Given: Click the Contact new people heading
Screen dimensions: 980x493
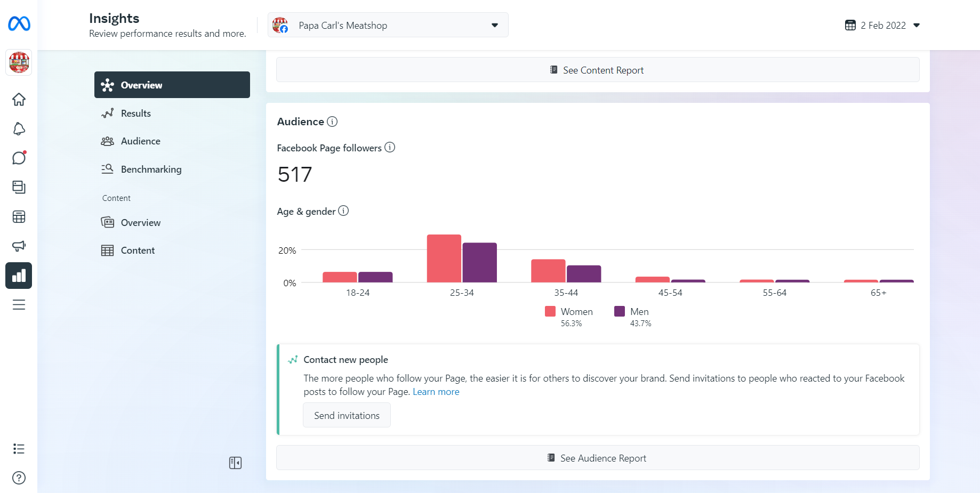Looking at the screenshot, I should [x=346, y=360].
